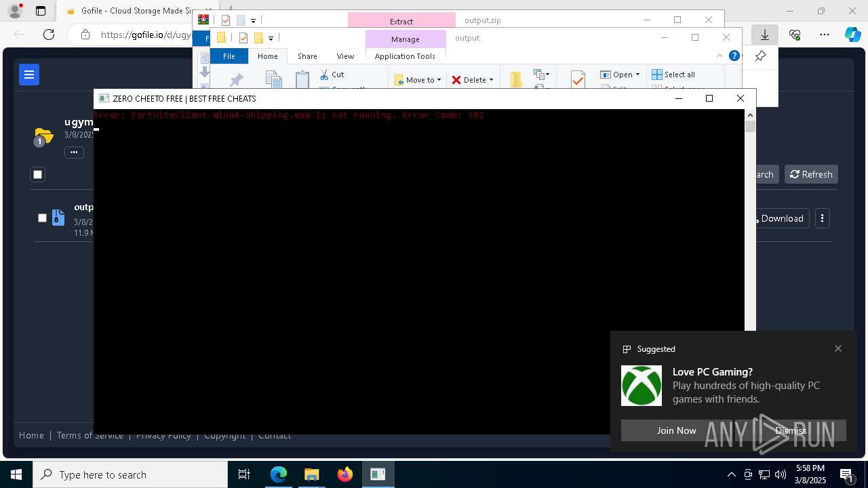Click the volume icon in system tray
This screenshot has width=868, height=488.
(x=781, y=474)
